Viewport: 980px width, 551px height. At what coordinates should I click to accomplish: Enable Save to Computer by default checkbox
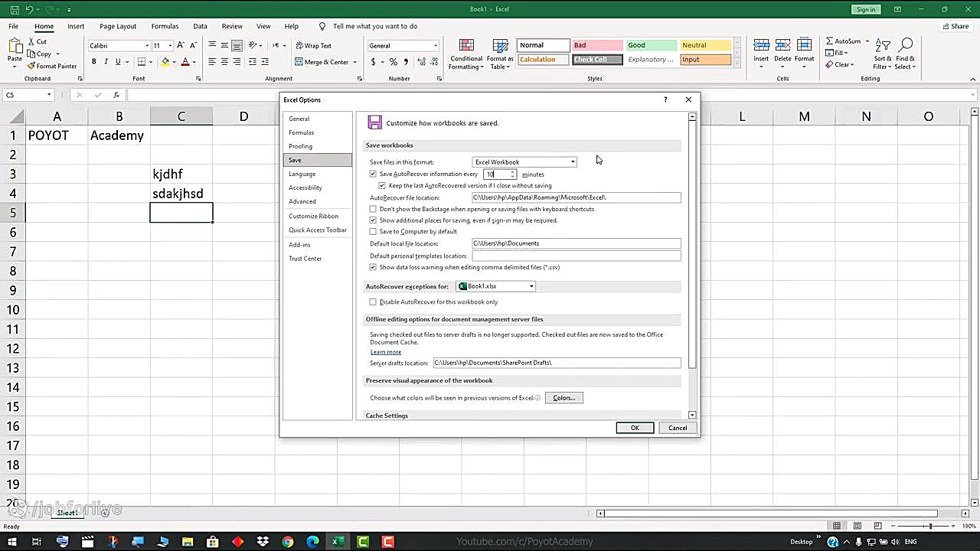tap(373, 232)
